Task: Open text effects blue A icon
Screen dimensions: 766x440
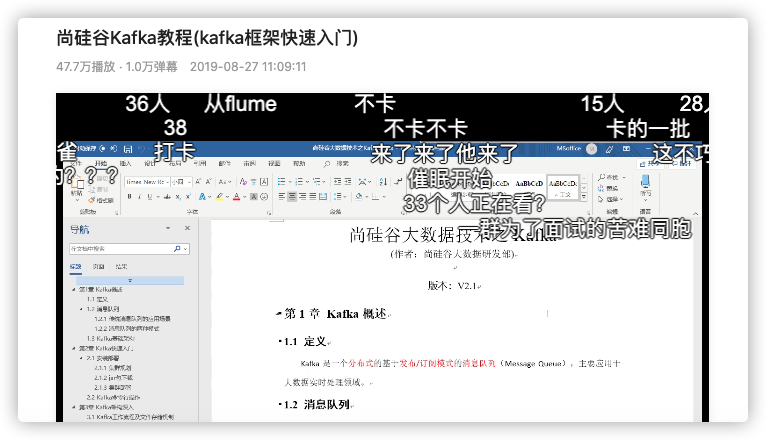Action: point(202,197)
